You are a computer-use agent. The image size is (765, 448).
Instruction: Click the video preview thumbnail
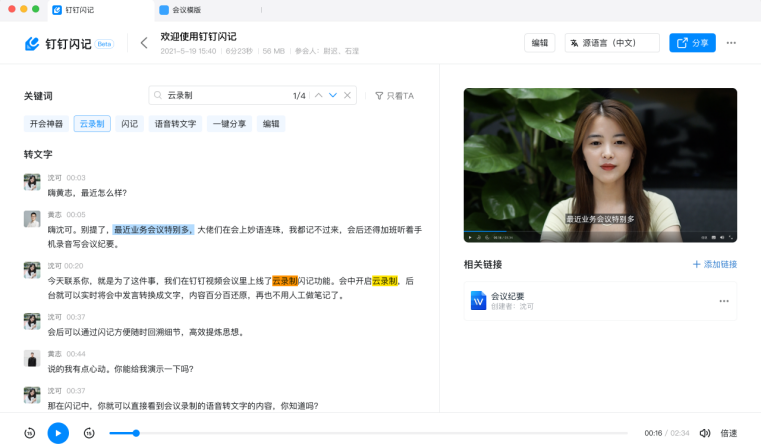point(600,165)
